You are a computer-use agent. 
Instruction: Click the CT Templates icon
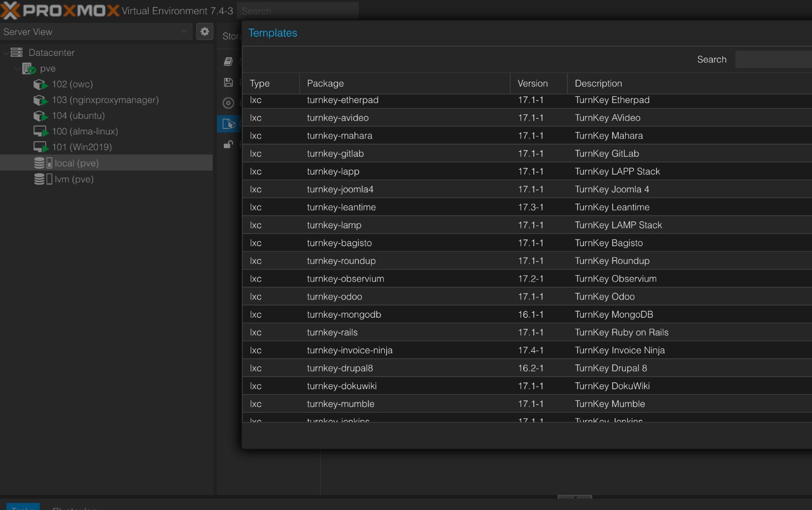[229, 124]
